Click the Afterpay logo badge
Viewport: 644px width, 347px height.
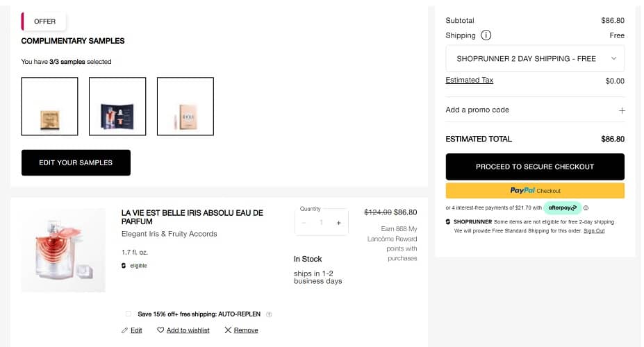(x=562, y=208)
